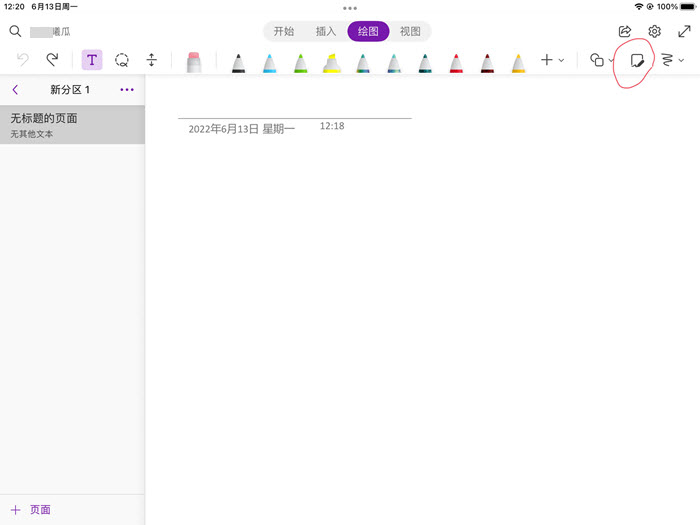Viewport: 700px width, 525px height.
Task: Select the dark teal pen
Action: (x=425, y=63)
